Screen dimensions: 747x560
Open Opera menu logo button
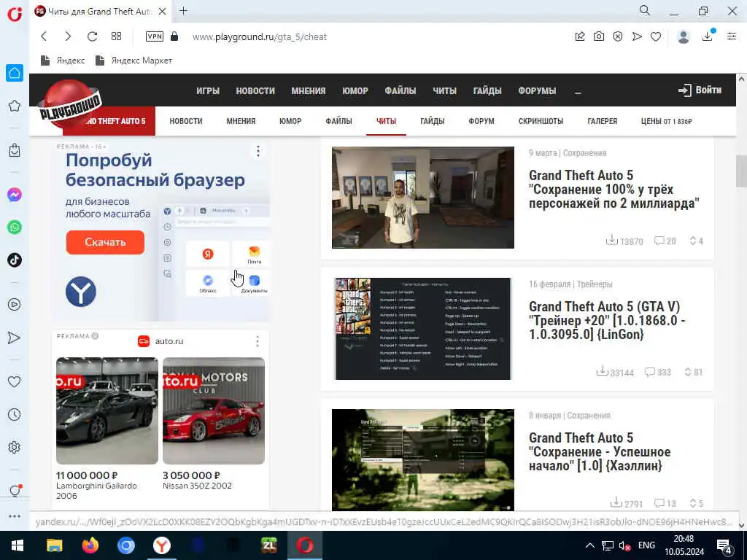click(15, 13)
